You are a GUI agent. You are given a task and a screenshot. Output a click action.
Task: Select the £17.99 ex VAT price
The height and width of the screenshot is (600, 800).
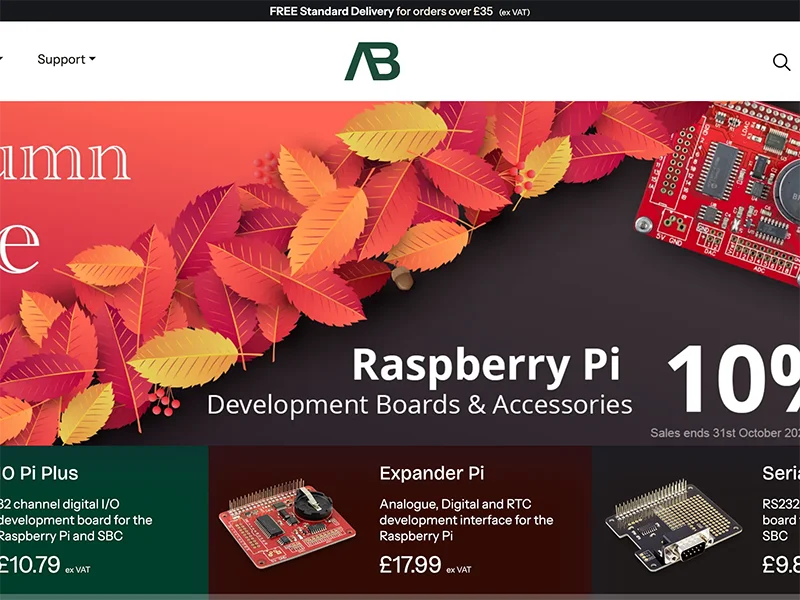(x=426, y=565)
